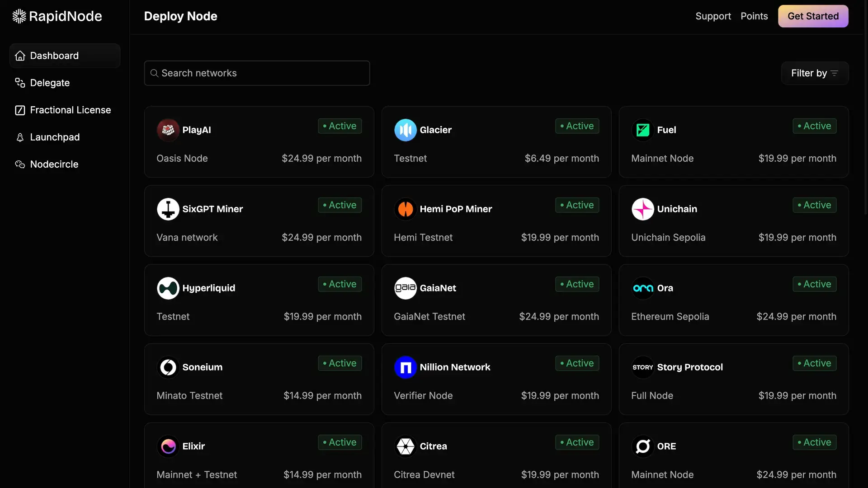Viewport: 868px width, 488px height.
Task: Open Delegate in the sidebar
Action: 50,83
